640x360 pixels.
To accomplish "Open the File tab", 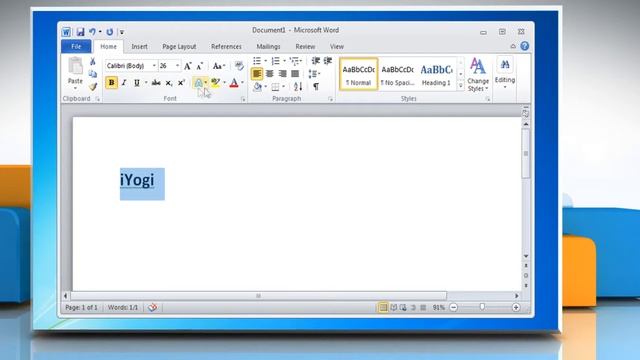I will [x=76, y=47].
